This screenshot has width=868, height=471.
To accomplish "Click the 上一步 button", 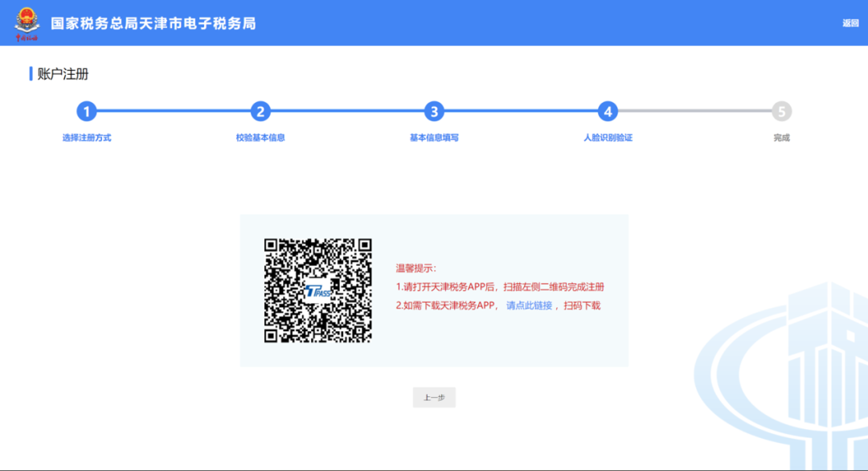I will coord(434,397).
